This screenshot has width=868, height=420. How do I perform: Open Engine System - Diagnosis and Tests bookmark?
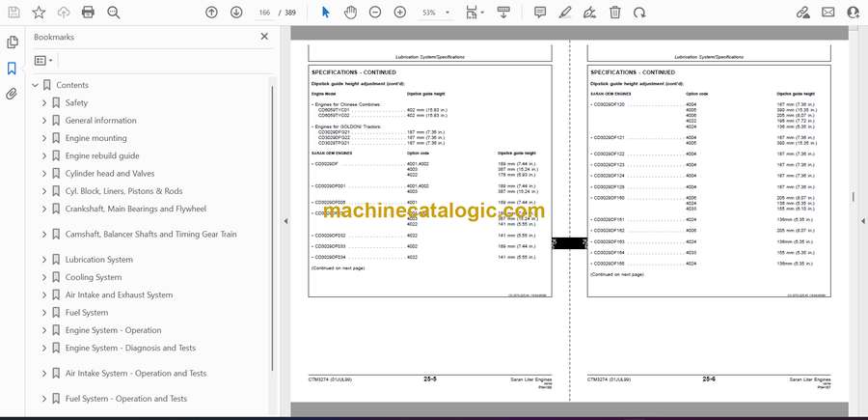pos(130,348)
